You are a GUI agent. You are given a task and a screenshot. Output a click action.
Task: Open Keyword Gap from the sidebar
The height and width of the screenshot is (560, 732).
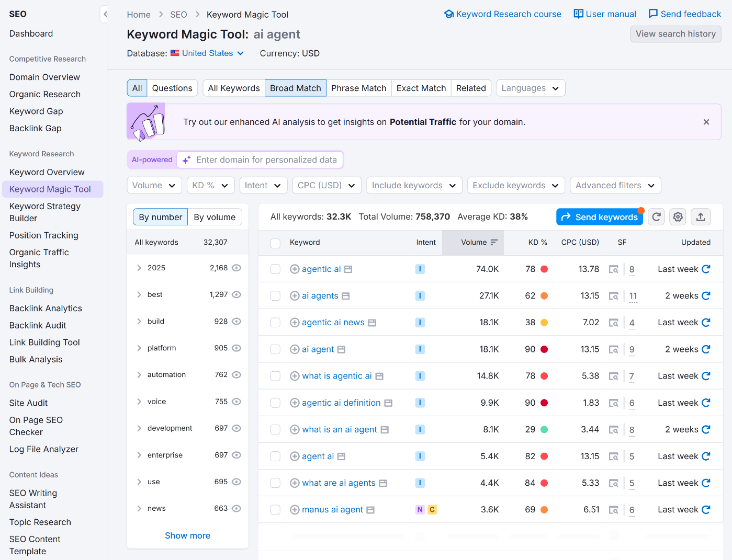36,111
